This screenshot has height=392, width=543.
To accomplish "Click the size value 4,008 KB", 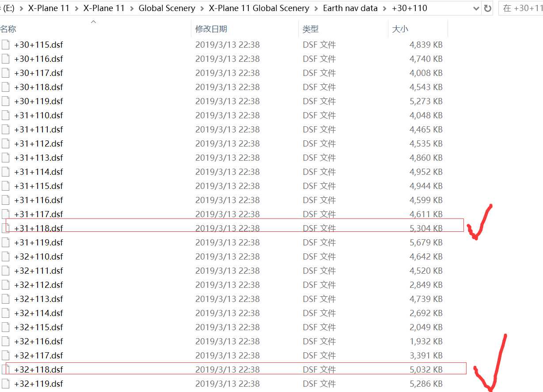I will coord(426,73).
